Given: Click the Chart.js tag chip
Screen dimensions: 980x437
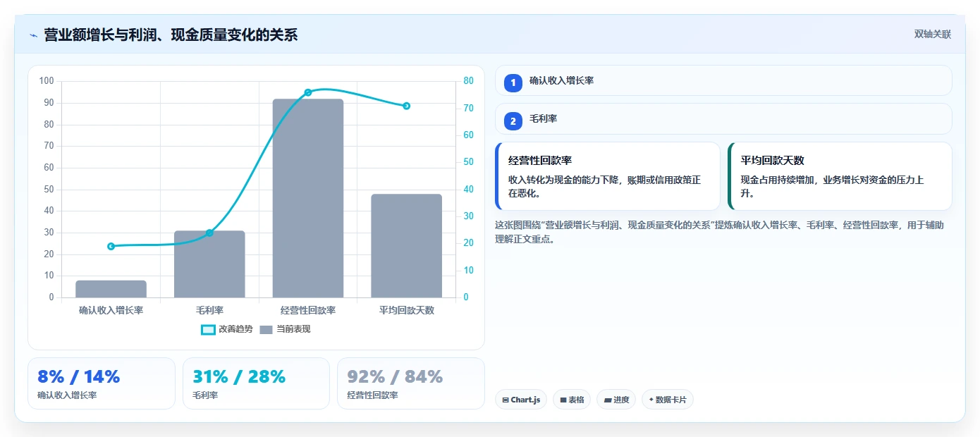Looking at the screenshot, I should (x=521, y=400).
